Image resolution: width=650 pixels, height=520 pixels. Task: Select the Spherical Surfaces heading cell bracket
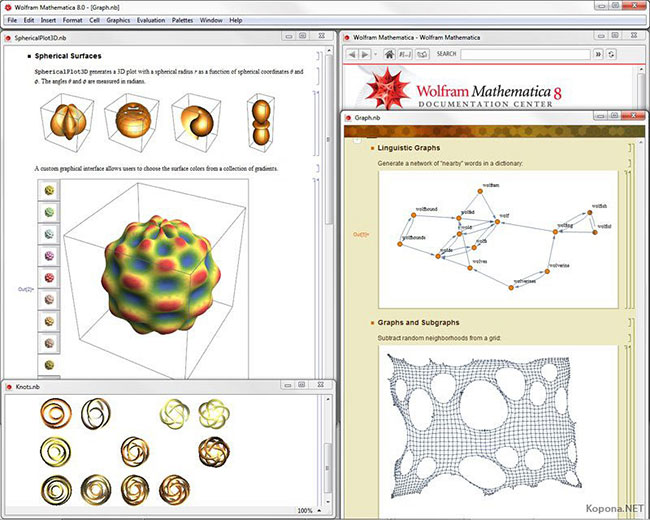tap(318, 56)
